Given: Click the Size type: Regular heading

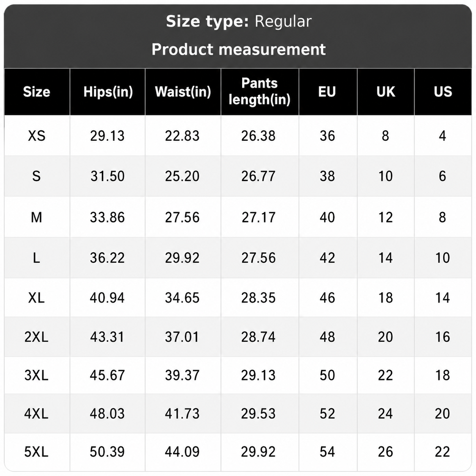Looking at the screenshot, I should pos(239,21).
